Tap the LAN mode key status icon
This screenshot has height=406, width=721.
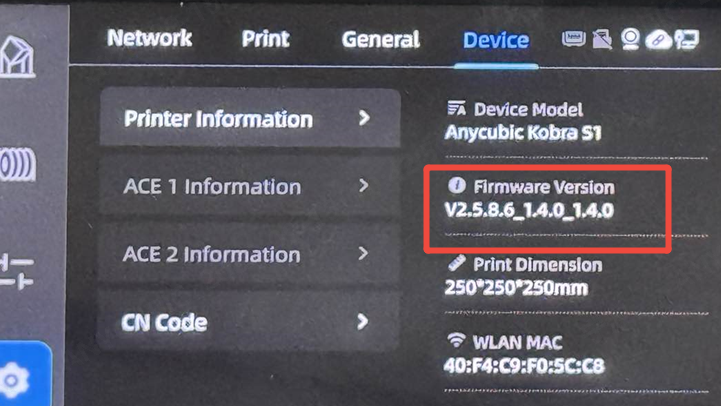(x=687, y=40)
